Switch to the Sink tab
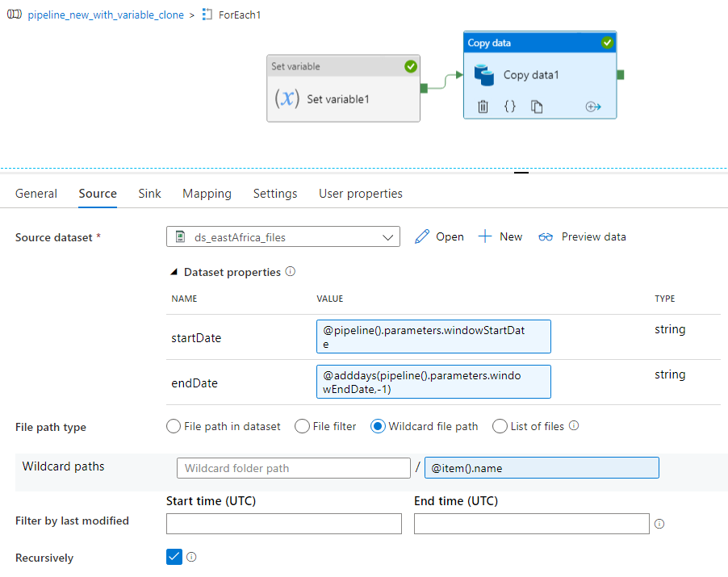 click(149, 194)
